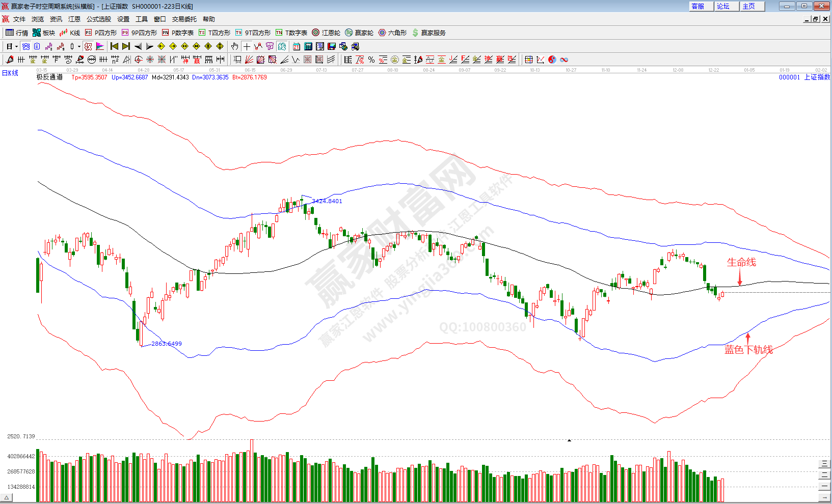Image resolution: width=832 pixels, height=504 pixels.
Task: Toggle the green brain icon button
Action: pyautogui.click(x=282, y=46)
